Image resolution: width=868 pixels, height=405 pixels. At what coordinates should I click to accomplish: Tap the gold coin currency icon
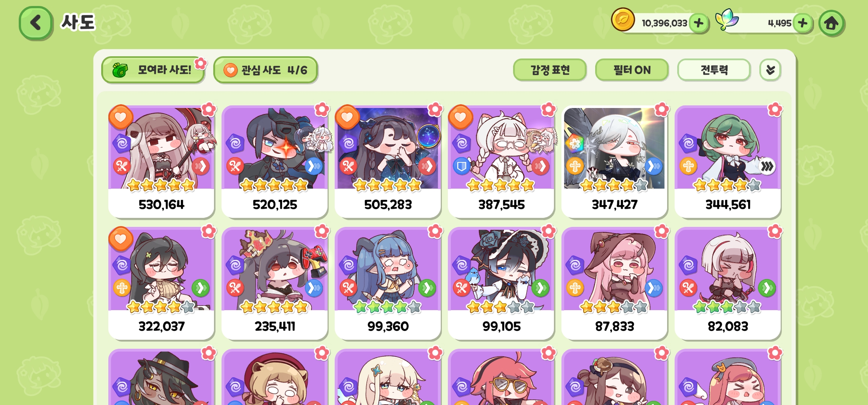623,19
